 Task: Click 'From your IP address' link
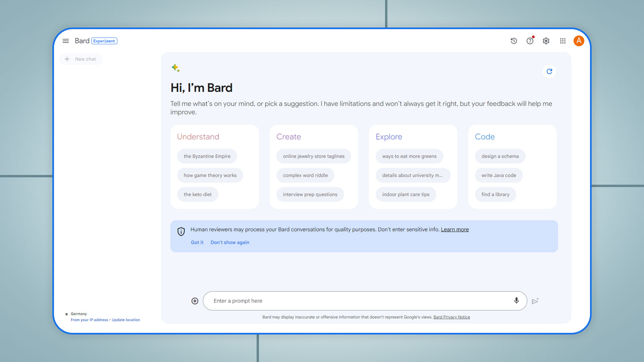(89, 320)
